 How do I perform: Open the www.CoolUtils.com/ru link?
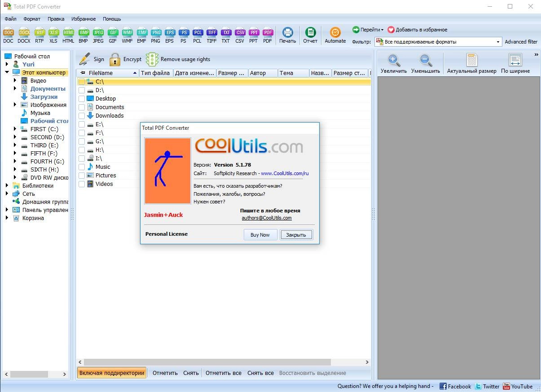coord(285,173)
